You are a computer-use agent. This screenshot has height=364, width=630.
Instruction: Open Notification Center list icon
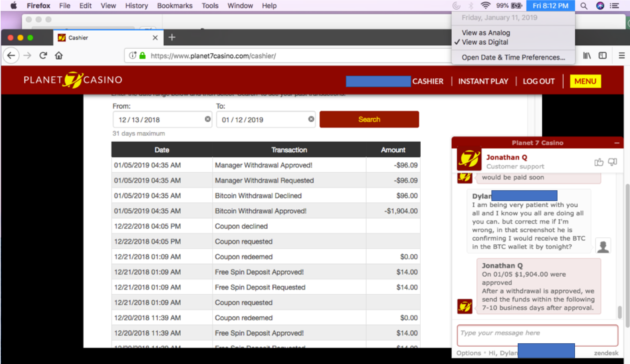coord(614,6)
